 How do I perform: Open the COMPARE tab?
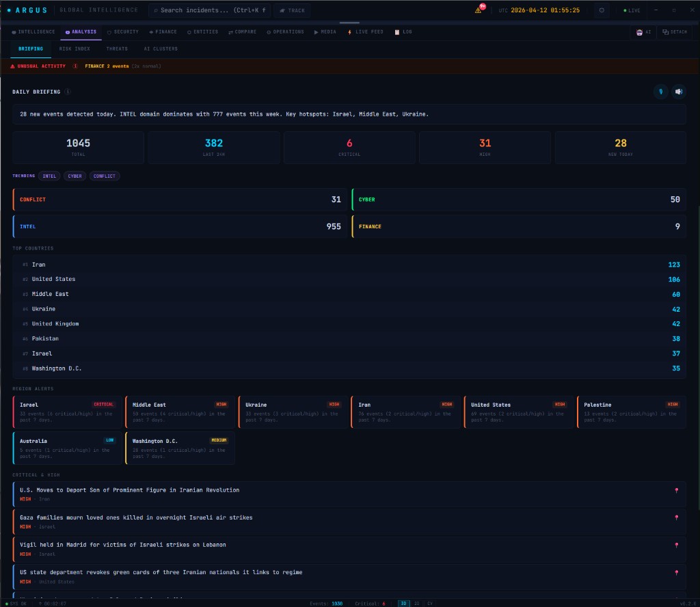[x=243, y=32]
